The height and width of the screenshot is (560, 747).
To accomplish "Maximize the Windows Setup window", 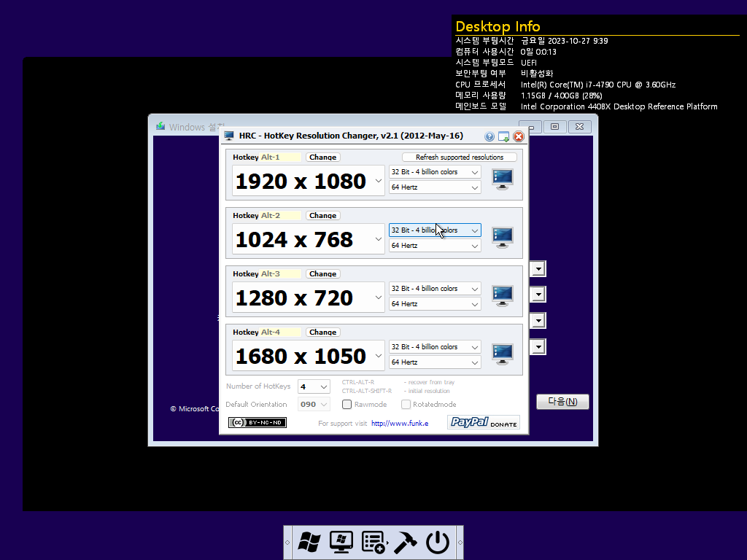I will point(554,126).
